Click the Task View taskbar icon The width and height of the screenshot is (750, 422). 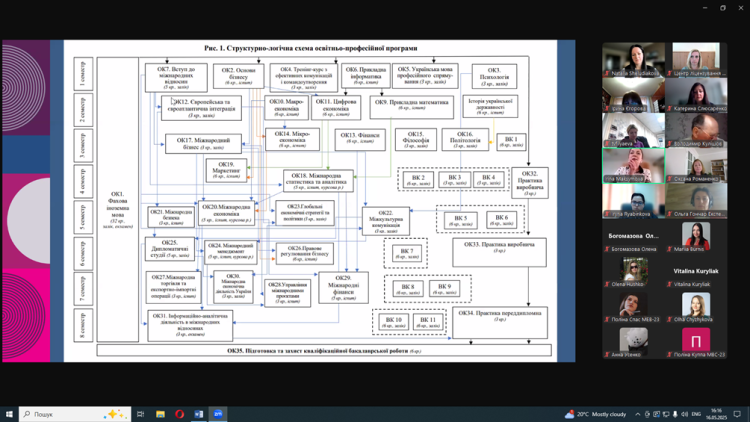point(141,414)
